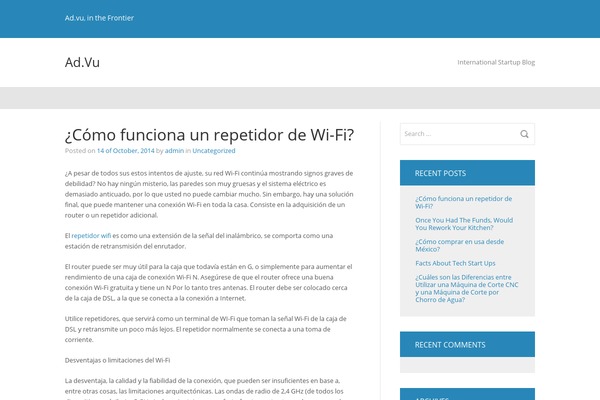
Task: Open recent post ¿Cómo comprar en usa desde México?
Action: click(x=459, y=245)
